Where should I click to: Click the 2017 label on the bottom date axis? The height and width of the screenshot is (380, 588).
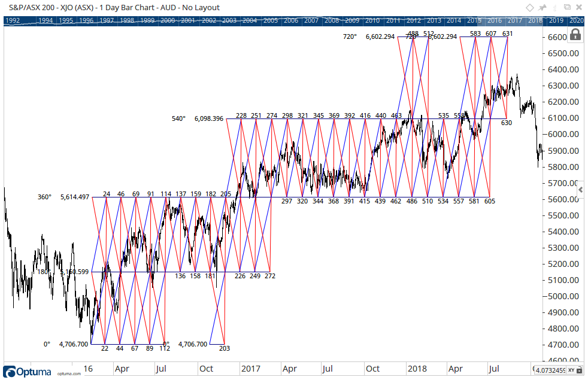(250, 369)
